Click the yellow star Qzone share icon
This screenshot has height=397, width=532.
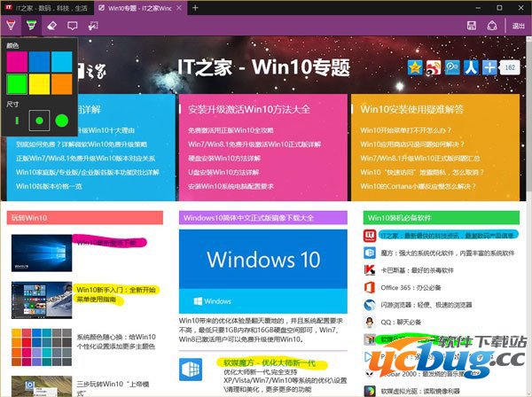(415, 67)
